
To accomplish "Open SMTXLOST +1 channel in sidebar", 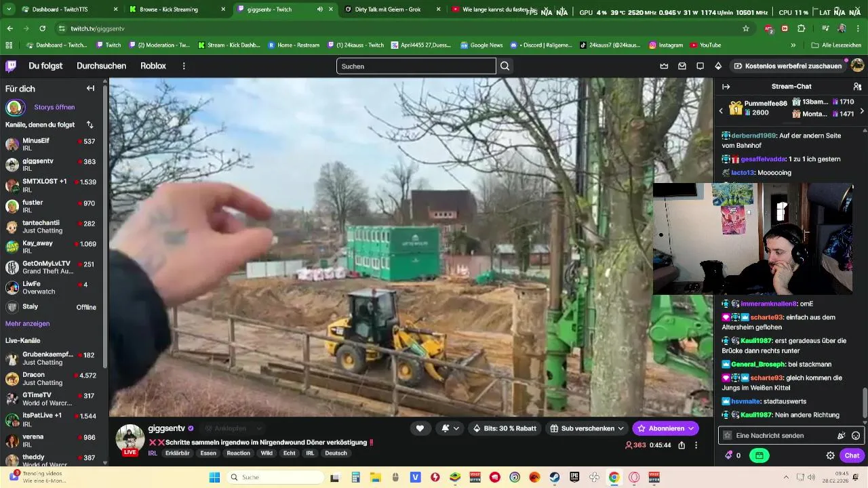I will click(52, 185).
